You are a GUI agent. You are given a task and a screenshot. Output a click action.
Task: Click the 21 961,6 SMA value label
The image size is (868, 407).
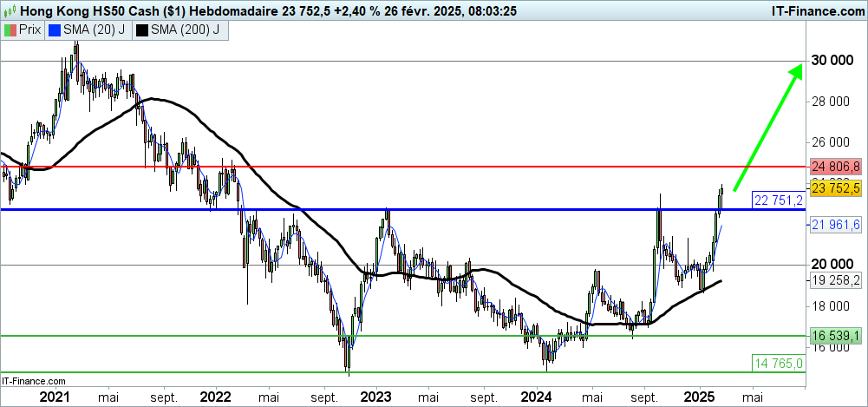(x=835, y=225)
